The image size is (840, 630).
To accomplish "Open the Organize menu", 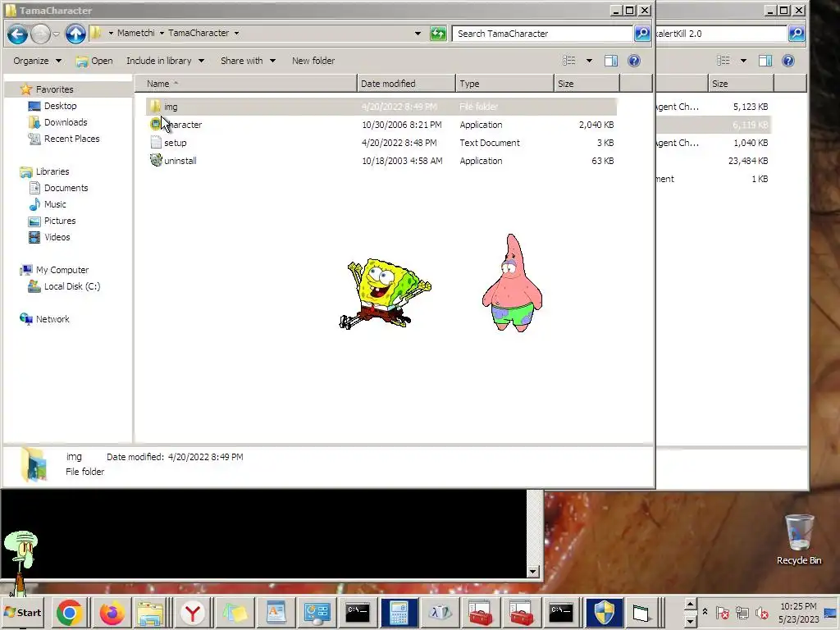I will pos(37,61).
